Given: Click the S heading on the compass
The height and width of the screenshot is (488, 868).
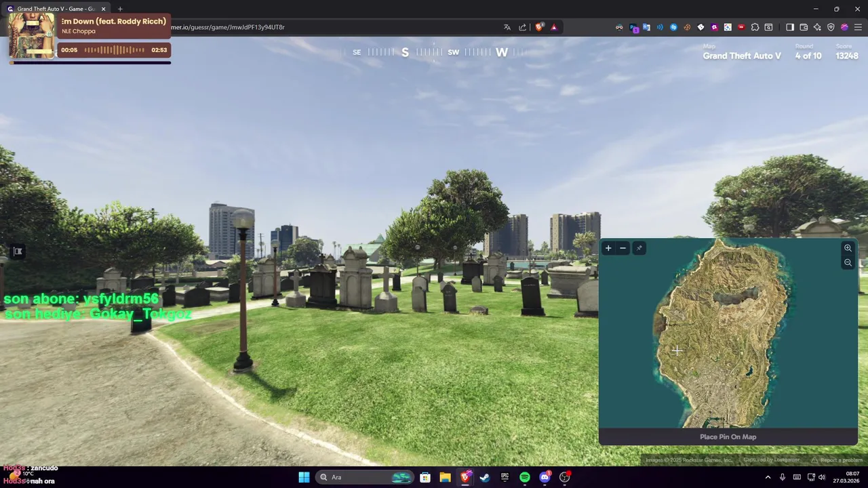Looking at the screenshot, I should click(x=405, y=52).
